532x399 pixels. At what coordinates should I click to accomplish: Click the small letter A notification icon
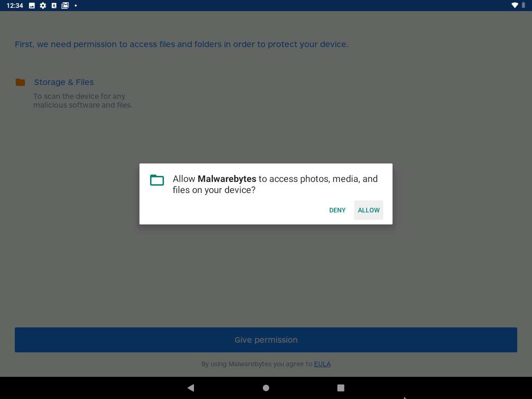pos(54,6)
